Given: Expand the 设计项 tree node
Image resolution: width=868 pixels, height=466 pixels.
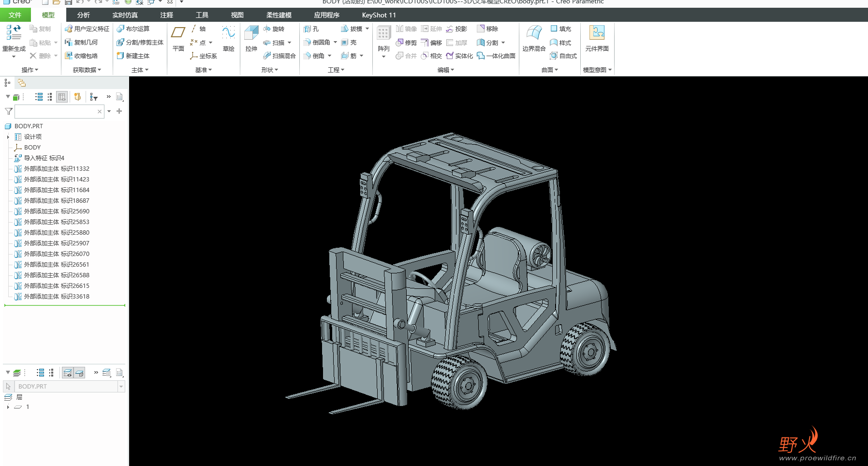Looking at the screenshot, I should pos(8,137).
